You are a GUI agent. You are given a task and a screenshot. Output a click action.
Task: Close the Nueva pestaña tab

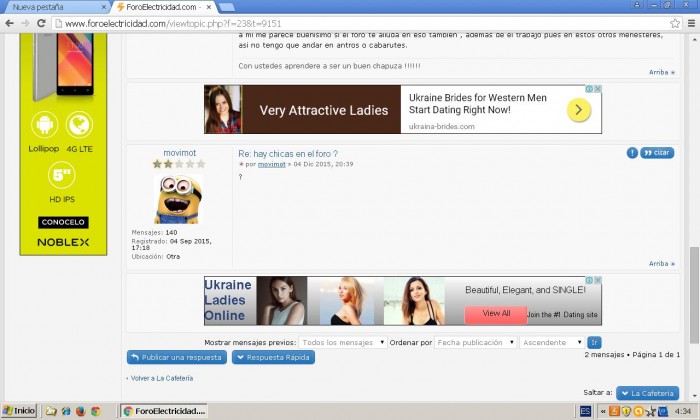point(104,7)
